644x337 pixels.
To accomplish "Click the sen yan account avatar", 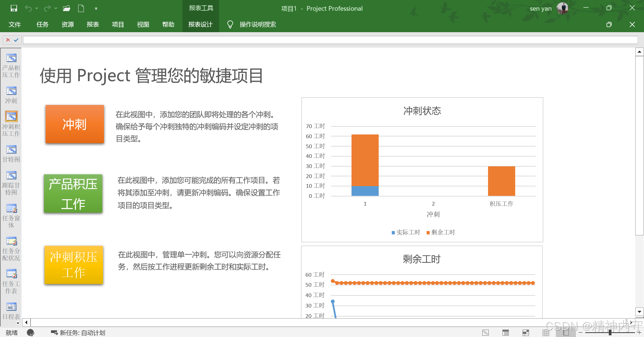I will click(562, 8).
